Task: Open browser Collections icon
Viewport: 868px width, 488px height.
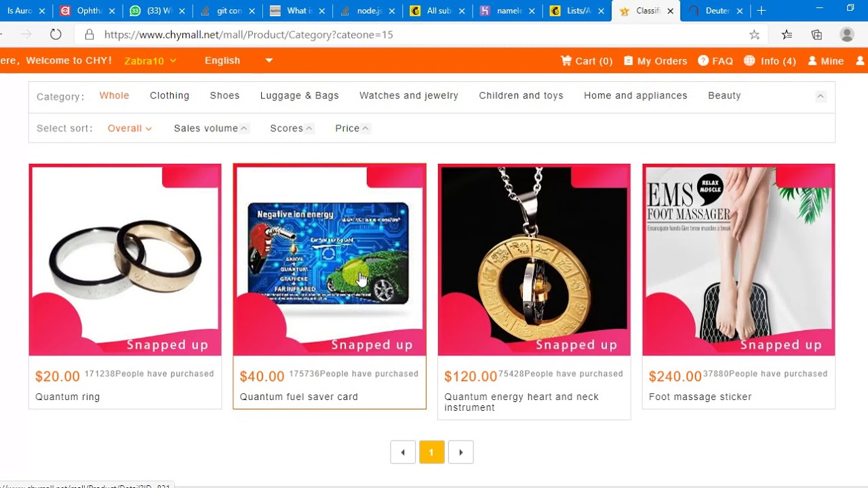Action: click(x=816, y=35)
